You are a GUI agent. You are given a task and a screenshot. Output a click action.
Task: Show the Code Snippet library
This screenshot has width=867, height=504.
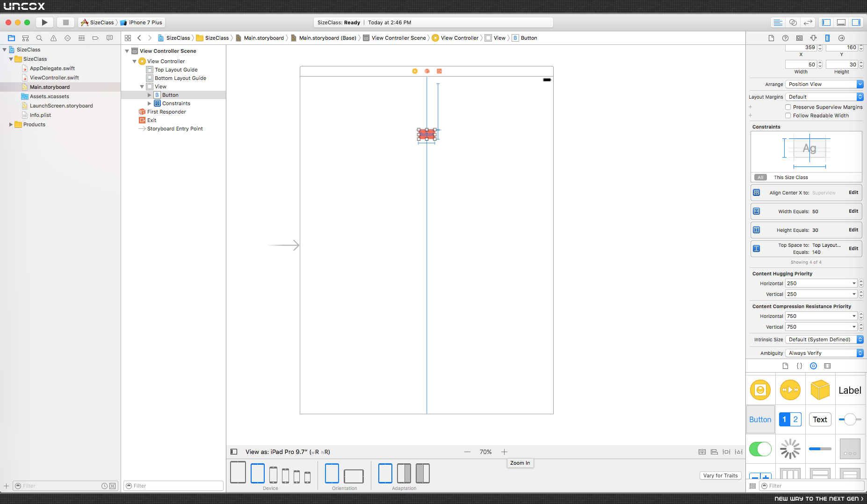pyautogui.click(x=799, y=366)
